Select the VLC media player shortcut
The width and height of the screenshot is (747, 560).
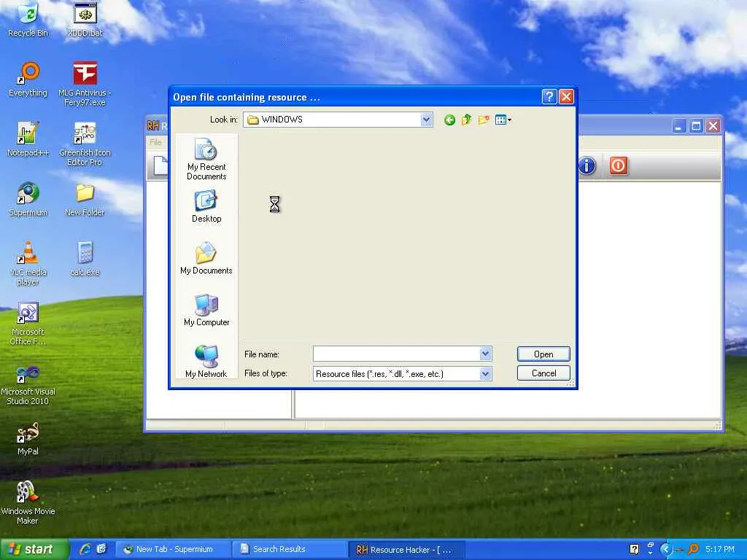28,263
